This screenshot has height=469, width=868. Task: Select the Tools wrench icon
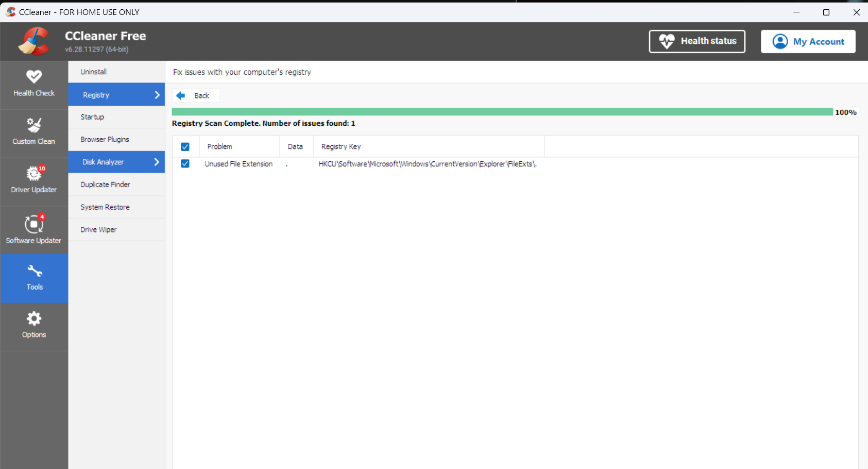tap(35, 271)
